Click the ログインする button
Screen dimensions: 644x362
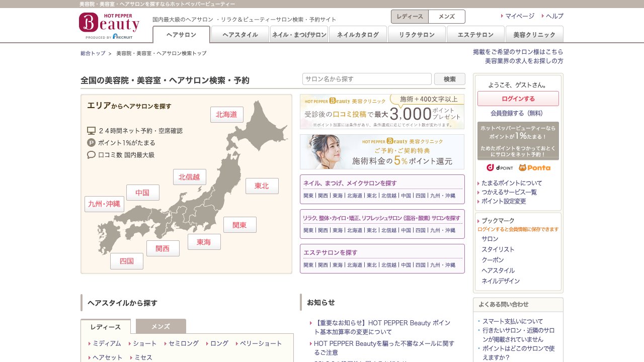[518, 99]
